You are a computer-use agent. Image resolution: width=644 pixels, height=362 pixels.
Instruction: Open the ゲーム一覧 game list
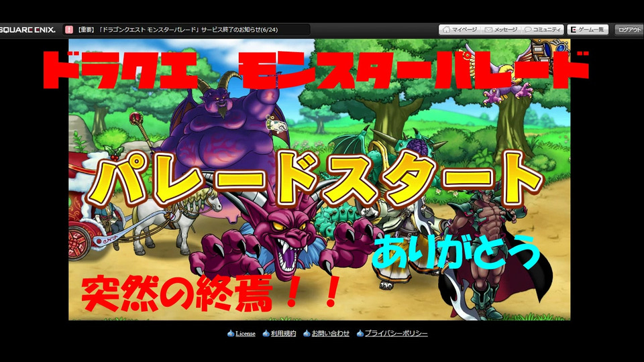pyautogui.click(x=588, y=29)
